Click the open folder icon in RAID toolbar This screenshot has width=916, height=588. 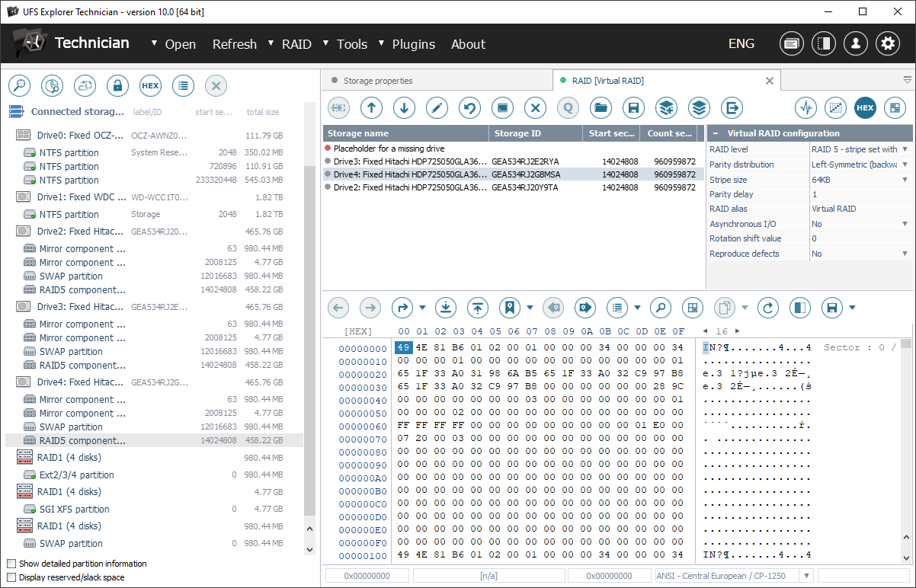click(601, 107)
